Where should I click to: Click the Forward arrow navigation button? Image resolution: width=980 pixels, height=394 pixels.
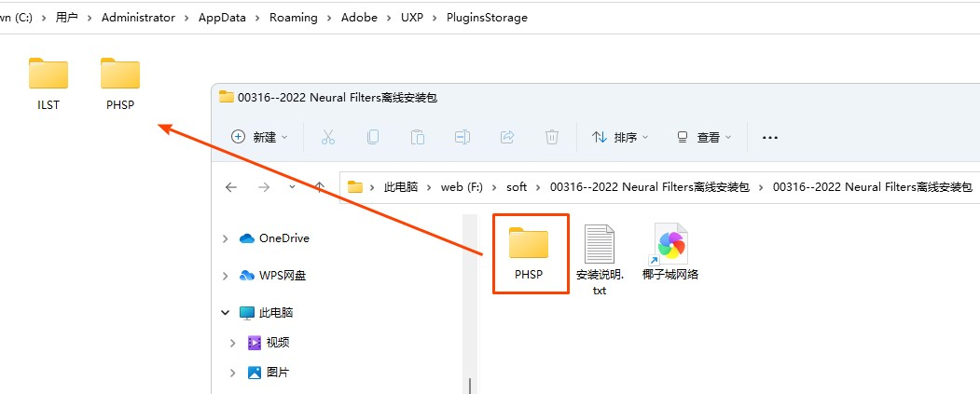point(264,186)
